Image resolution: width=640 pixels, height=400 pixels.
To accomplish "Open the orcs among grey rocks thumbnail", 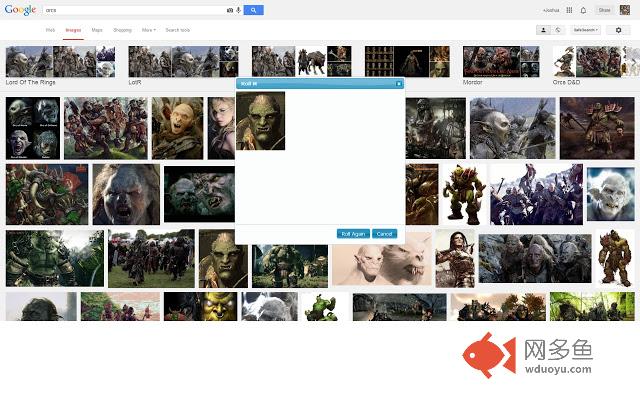I will click(x=535, y=258).
